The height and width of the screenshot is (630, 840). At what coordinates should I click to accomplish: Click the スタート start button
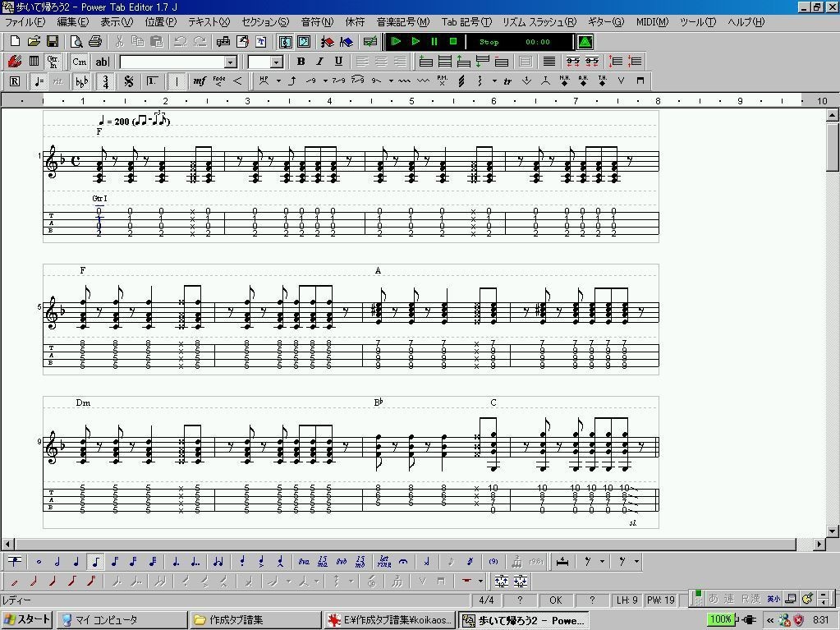tap(27, 620)
